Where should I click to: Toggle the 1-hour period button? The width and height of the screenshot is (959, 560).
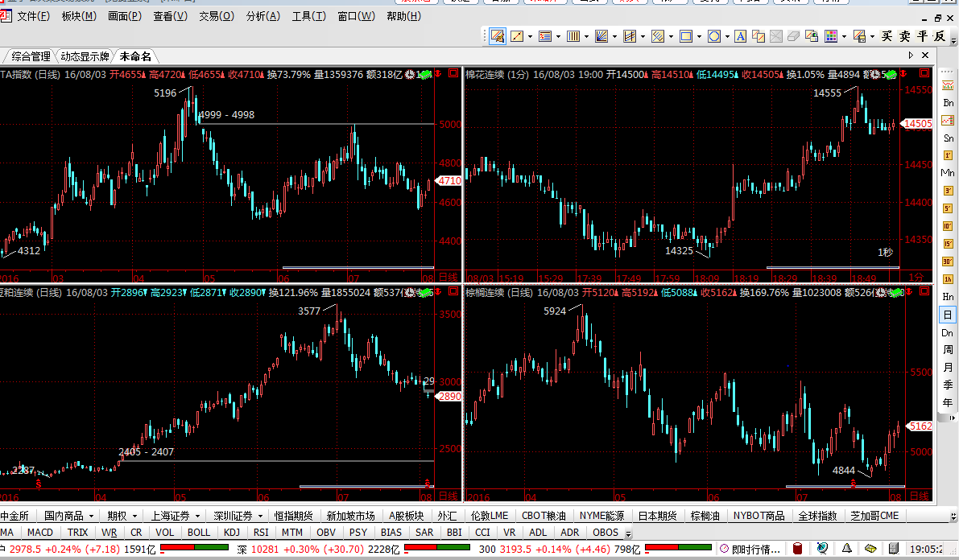948,278
